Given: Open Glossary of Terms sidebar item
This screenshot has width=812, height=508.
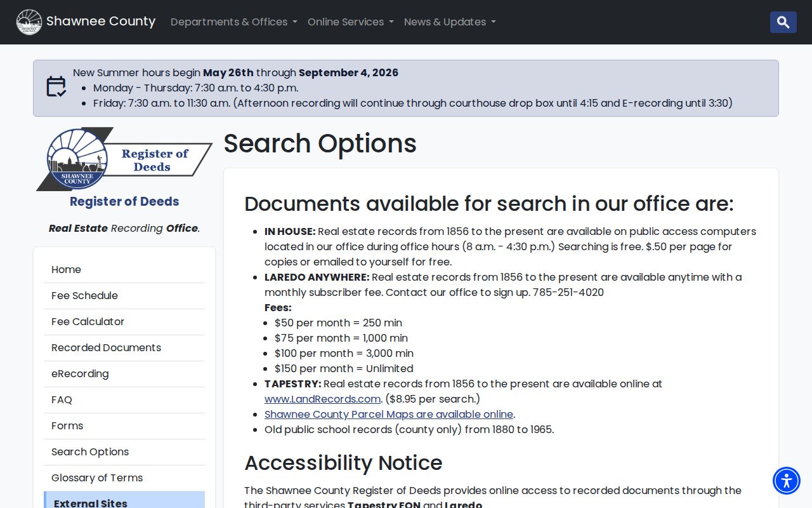Looking at the screenshot, I should tap(124, 478).
